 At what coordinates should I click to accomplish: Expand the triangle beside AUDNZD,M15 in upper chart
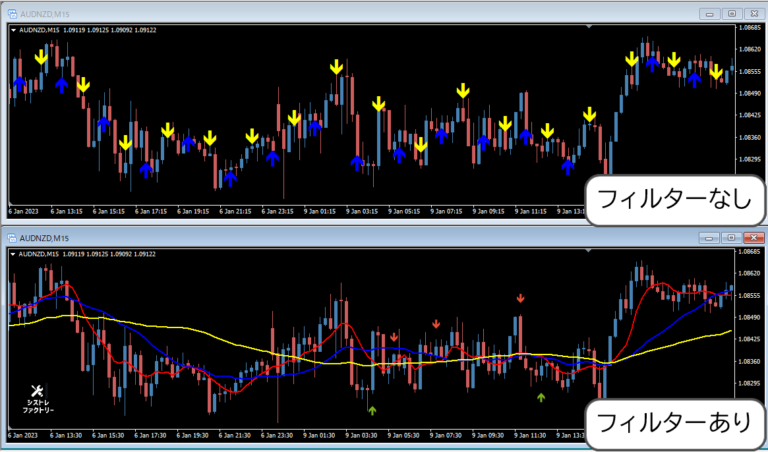13,29
